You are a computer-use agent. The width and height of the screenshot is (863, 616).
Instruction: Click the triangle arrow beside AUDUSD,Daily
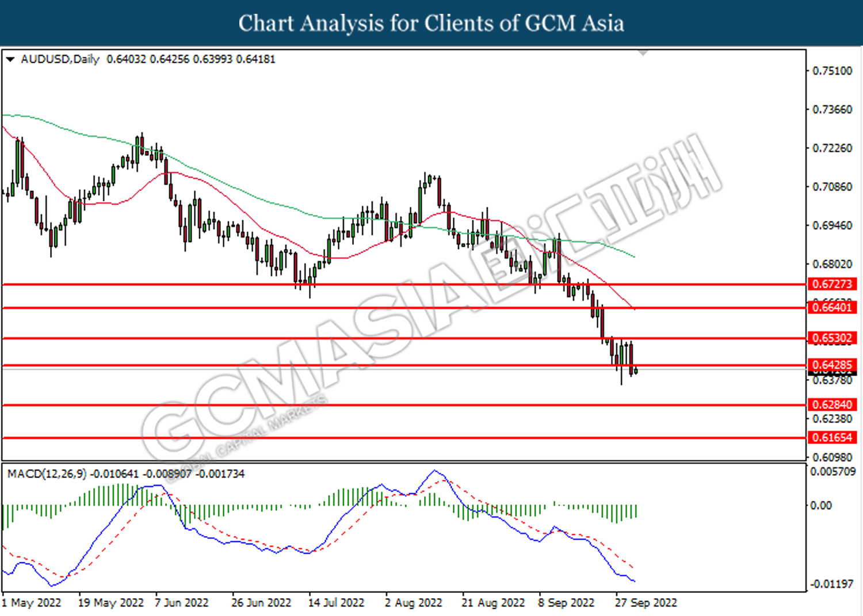[x=10, y=59]
